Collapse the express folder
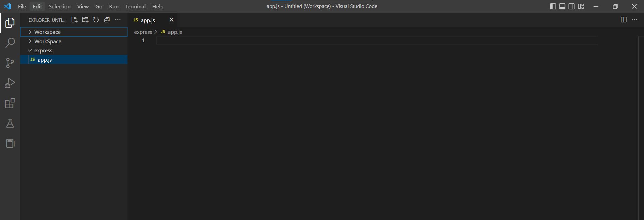This screenshot has width=644, height=220. tap(74, 50)
